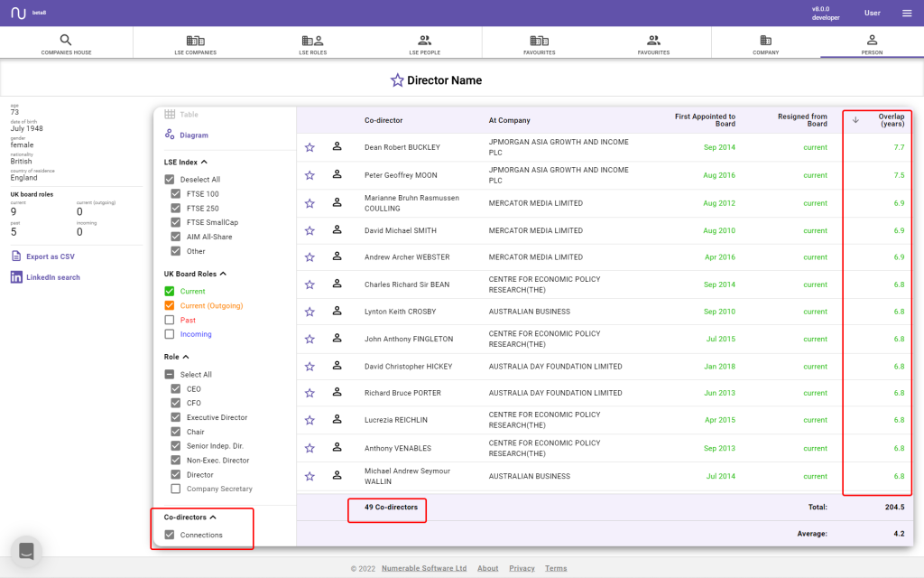Click the Diagram view icon
This screenshot has height=578, width=924.
point(170,135)
